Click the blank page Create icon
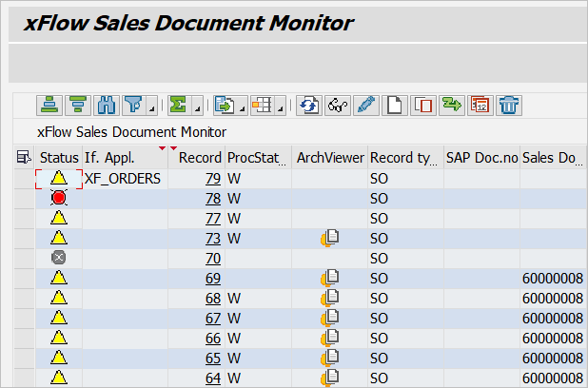The height and width of the screenshot is (388, 588). click(x=394, y=105)
